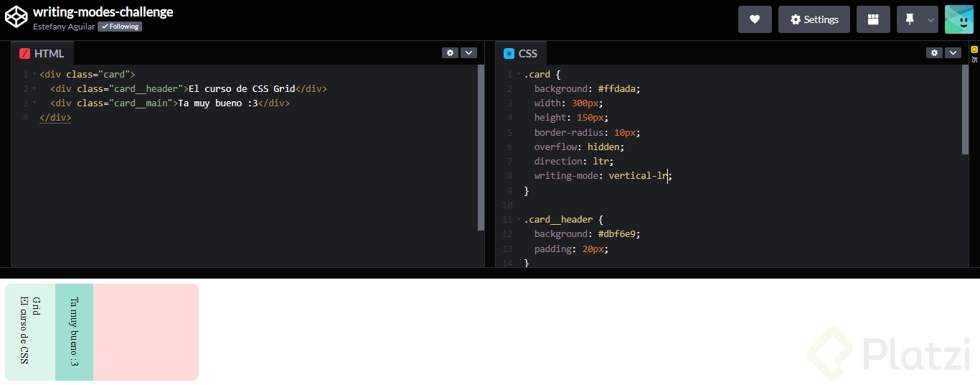This screenshot has width=980, height=385.
Task: Select the HTML editor tab
Action: [x=42, y=53]
